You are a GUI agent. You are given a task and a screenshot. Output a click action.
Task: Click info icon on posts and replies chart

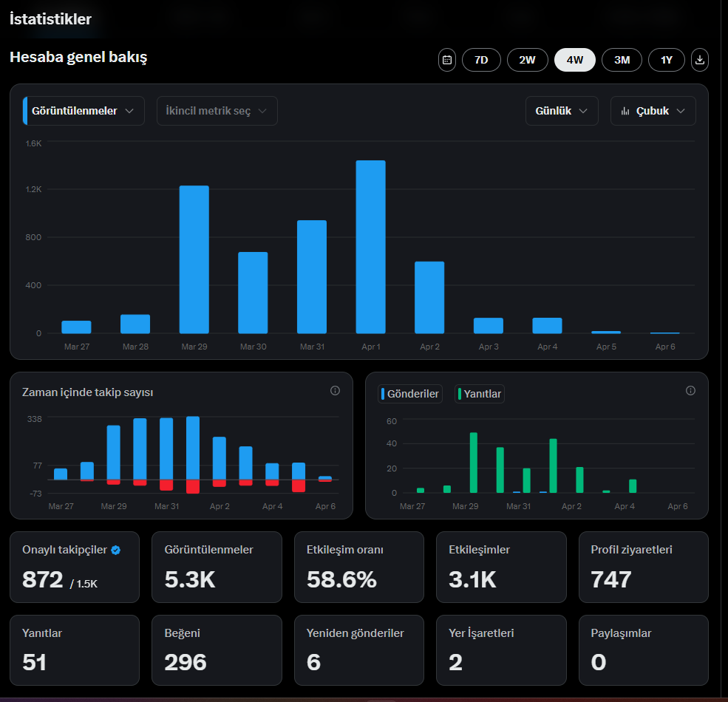tap(690, 390)
